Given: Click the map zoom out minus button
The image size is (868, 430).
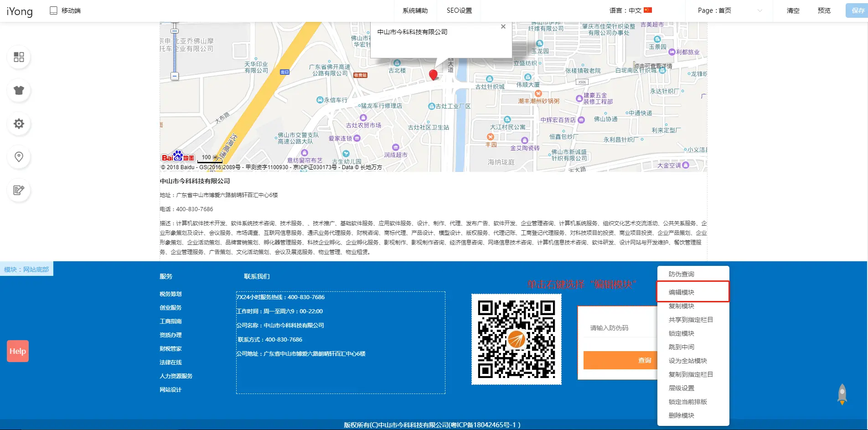Looking at the screenshot, I should tap(175, 76).
